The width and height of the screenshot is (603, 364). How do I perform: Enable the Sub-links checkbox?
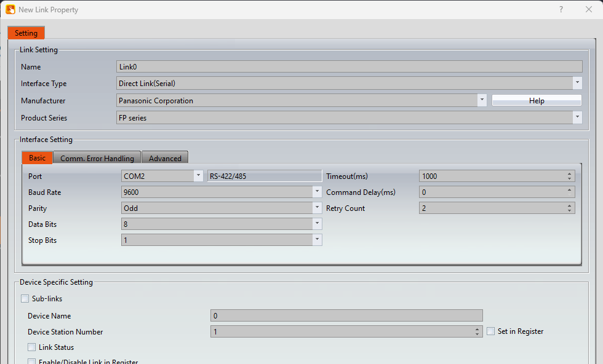25,299
